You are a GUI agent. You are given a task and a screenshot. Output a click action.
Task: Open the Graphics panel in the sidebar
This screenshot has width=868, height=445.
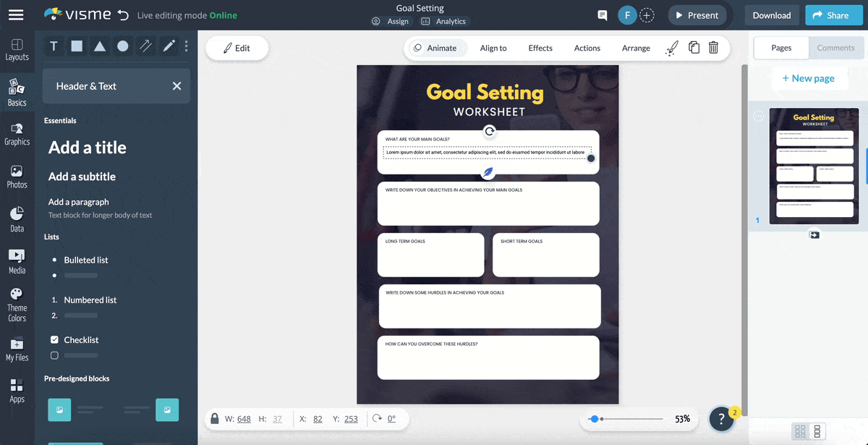(17, 134)
